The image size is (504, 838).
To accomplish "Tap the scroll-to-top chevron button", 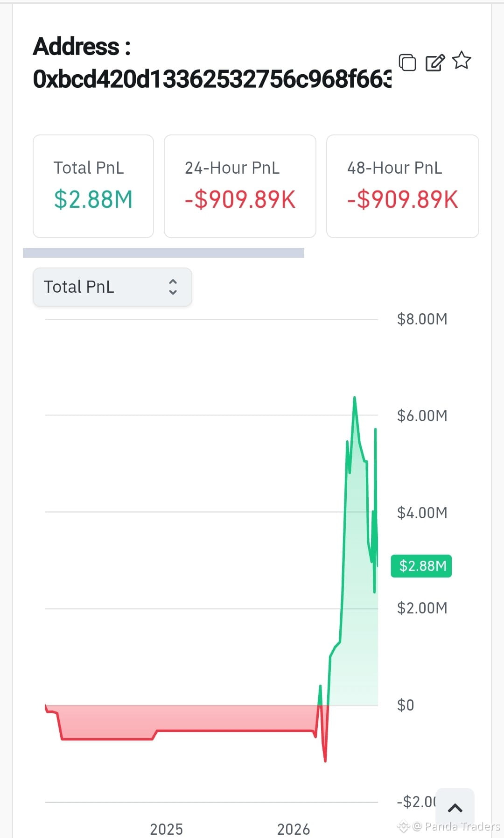I will pyautogui.click(x=455, y=808).
